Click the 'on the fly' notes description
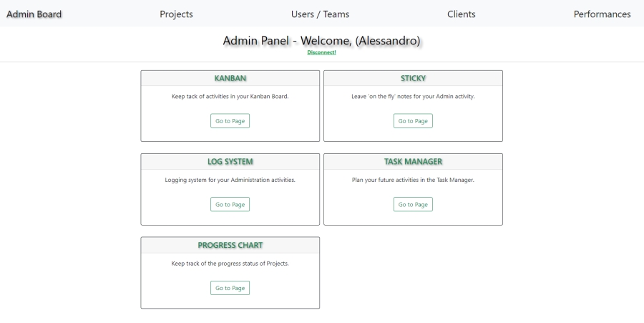This screenshot has height=323, width=644. [x=413, y=97]
